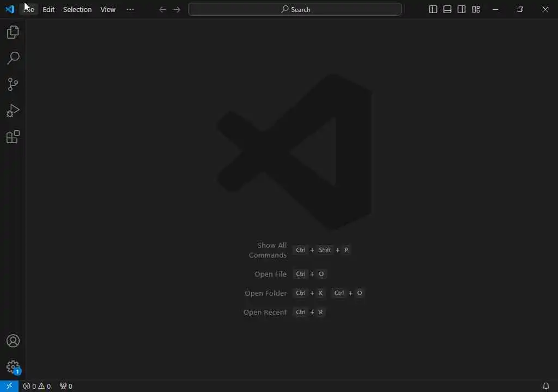Show errors and warnings count in status bar
Viewport: 558px width, 392px height.
(37, 386)
